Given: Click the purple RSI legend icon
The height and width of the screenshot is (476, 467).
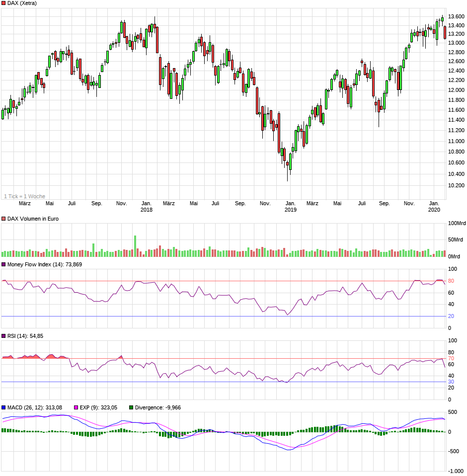Looking at the screenshot, I should point(3,335).
